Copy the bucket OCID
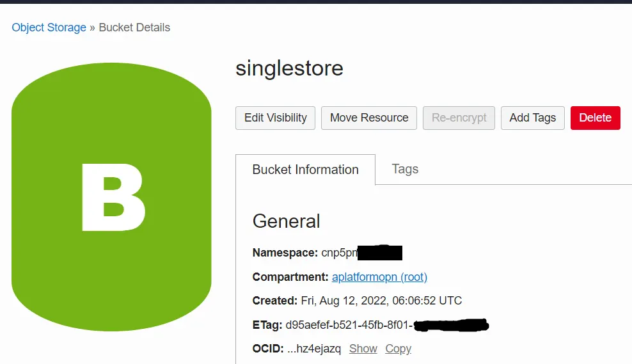The height and width of the screenshot is (364, 632). point(398,349)
